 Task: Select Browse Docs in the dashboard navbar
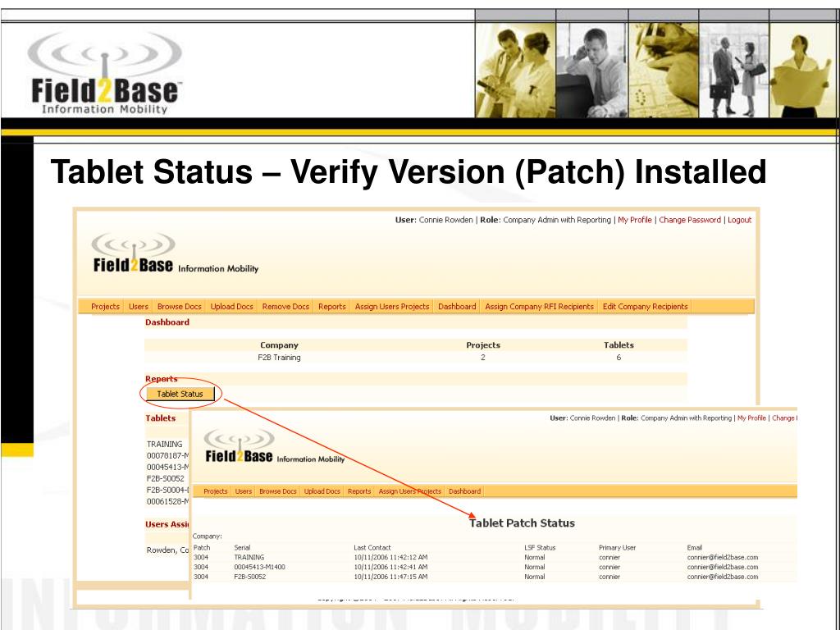coord(179,307)
